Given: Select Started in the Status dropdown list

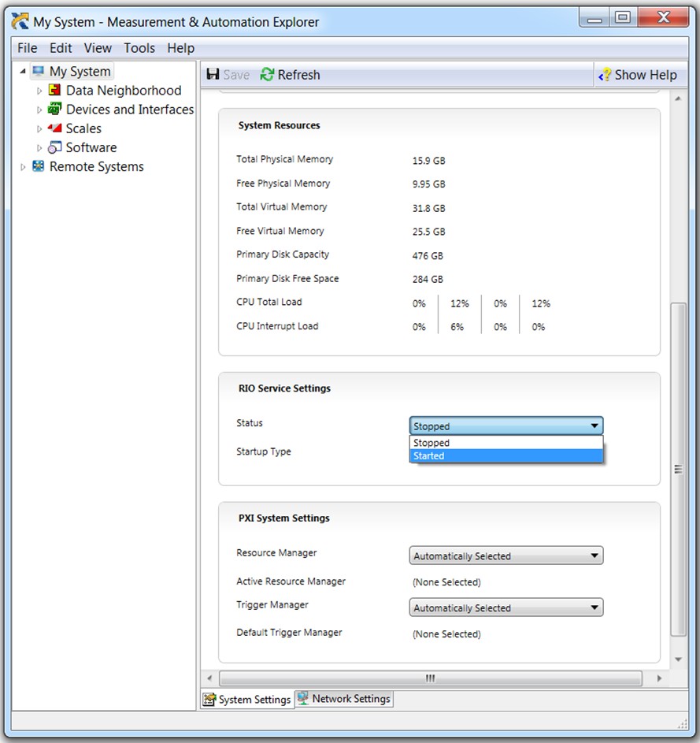Looking at the screenshot, I should click(506, 456).
